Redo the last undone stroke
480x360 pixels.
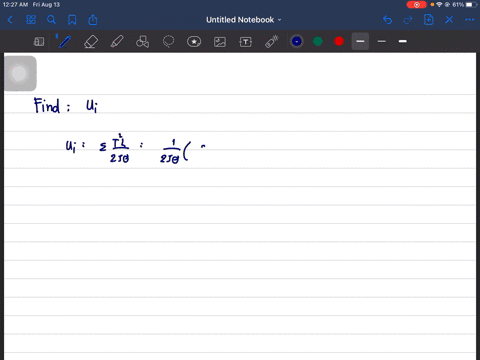point(407,20)
